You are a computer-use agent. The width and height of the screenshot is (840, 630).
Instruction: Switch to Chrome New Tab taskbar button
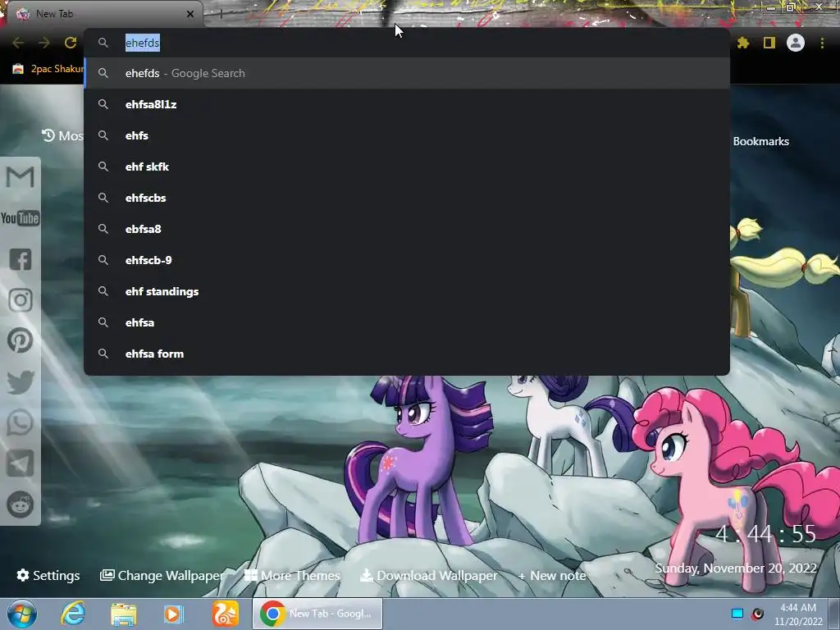(x=317, y=614)
